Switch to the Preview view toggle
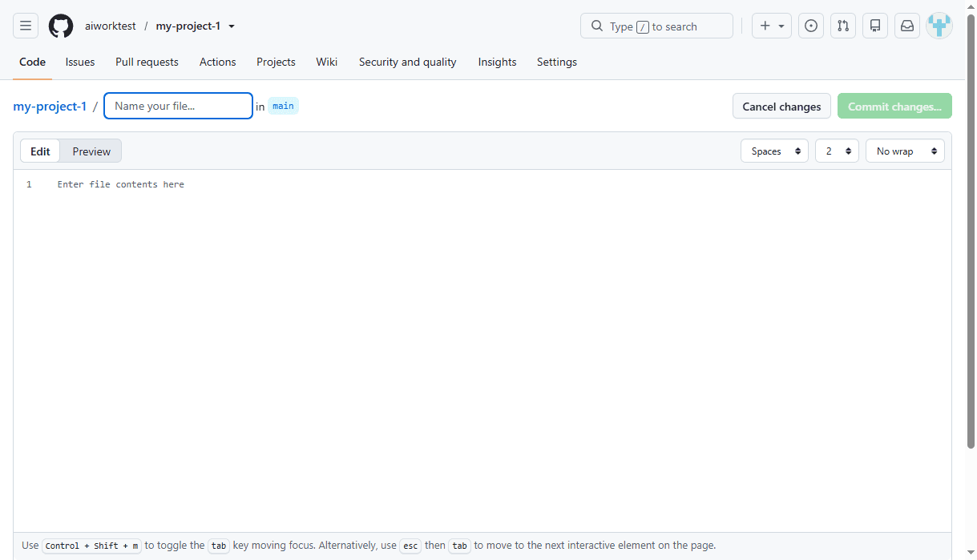The height and width of the screenshot is (560, 977). [x=91, y=151]
